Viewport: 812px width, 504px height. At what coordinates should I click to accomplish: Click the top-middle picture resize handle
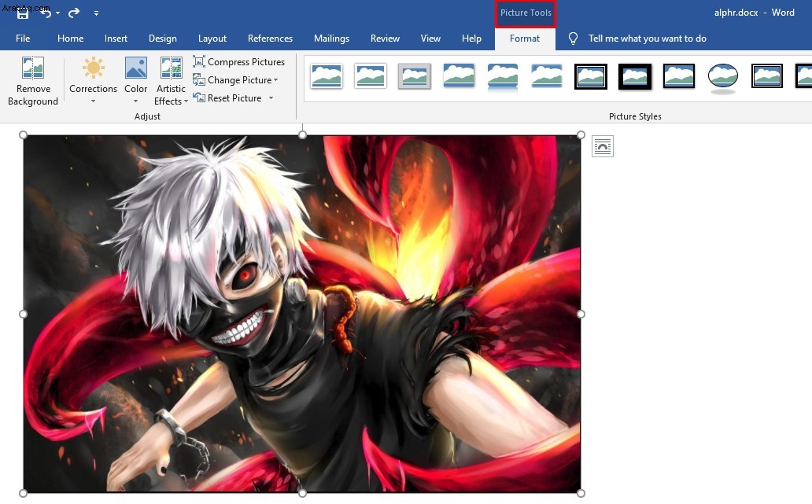(x=302, y=135)
